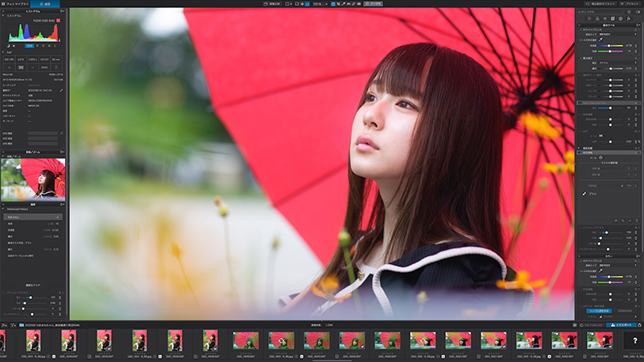Adjust the green-magenta tint slider

coord(610,51)
